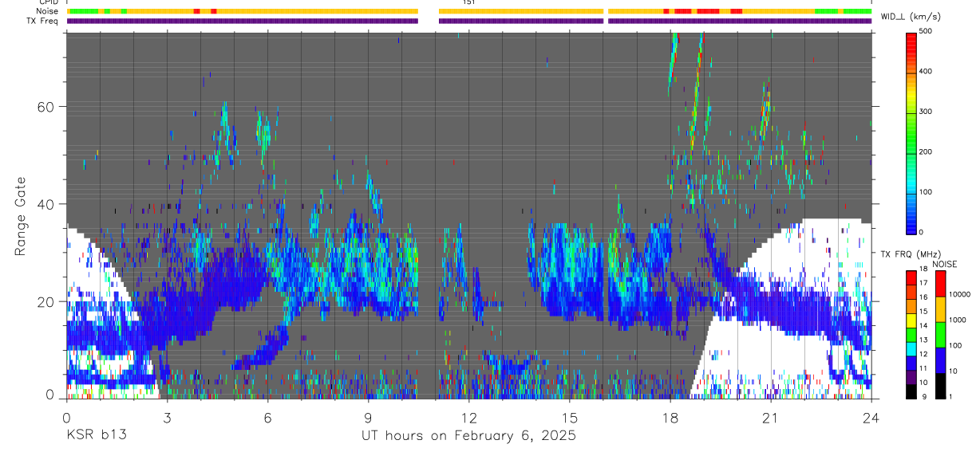The width and height of the screenshot is (980, 452).
Task: Click the yellow 14–15 MHz block in the TX FRQ legend
Action: (911, 320)
